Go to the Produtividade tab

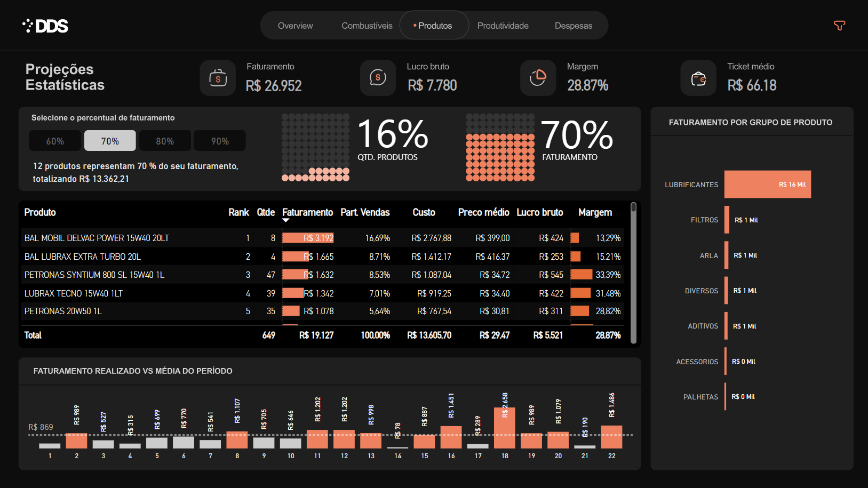(503, 26)
